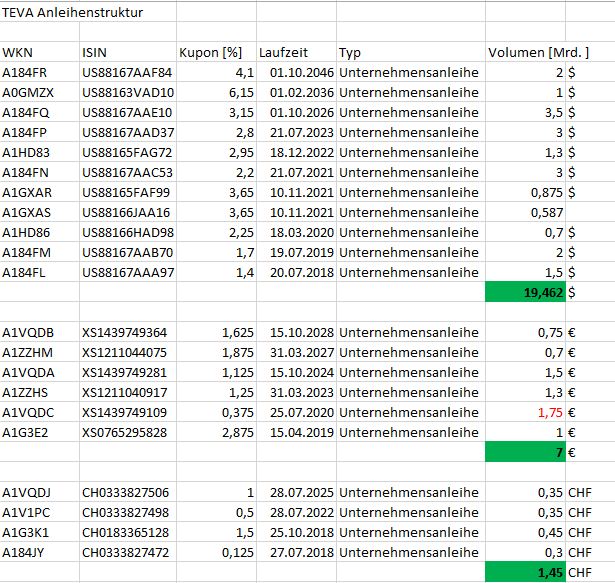Select ISIN cell 'US88167AAE10'
The height and width of the screenshot is (583, 615).
click(128, 112)
